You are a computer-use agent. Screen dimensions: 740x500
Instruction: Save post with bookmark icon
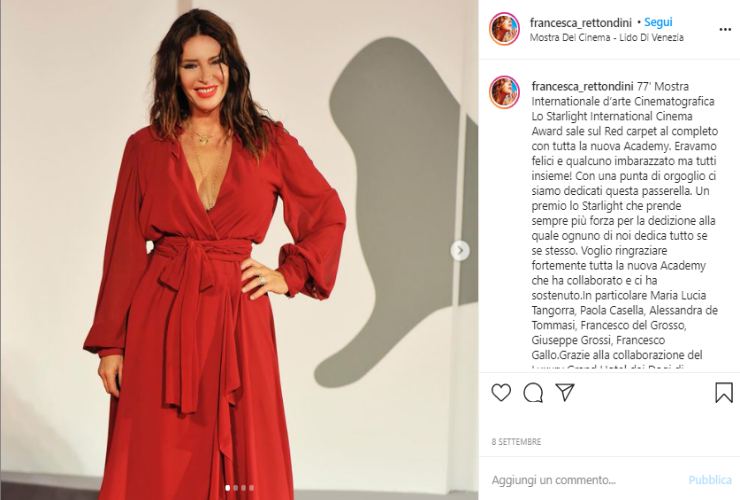point(723,392)
